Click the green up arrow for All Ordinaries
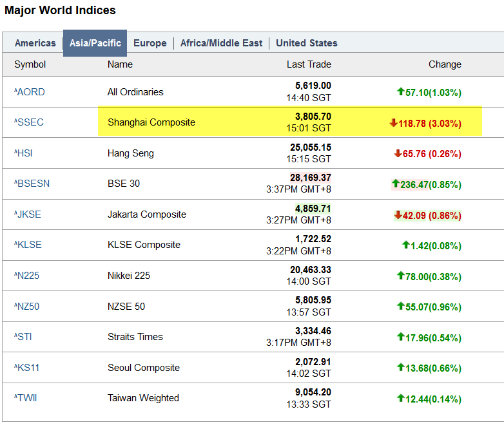The height and width of the screenshot is (427, 504). point(400,92)
